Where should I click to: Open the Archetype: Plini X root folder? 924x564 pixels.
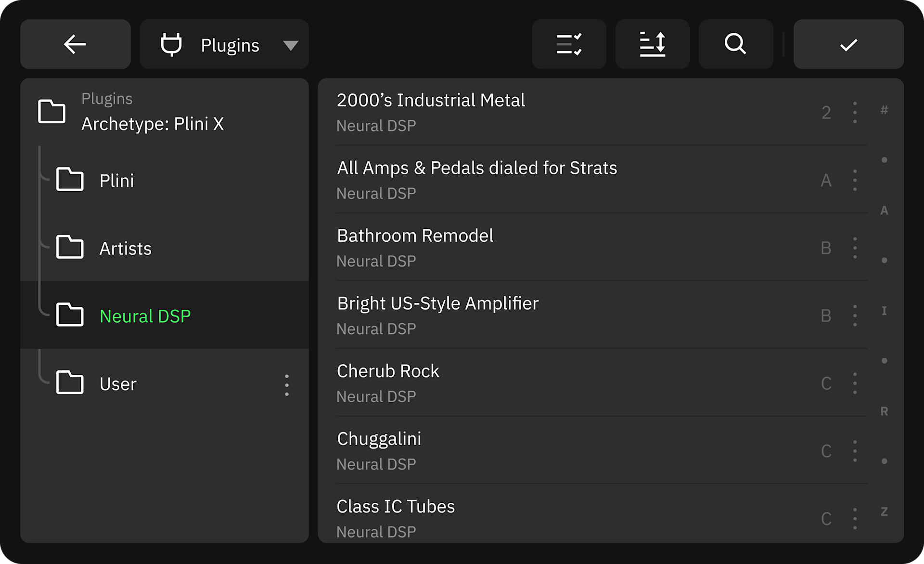coord(152,123)
